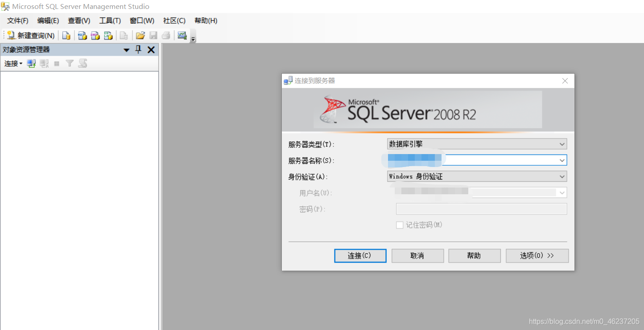Toggle the 记住密码 checkbox
644x330 pixels.
click(400, 225)
